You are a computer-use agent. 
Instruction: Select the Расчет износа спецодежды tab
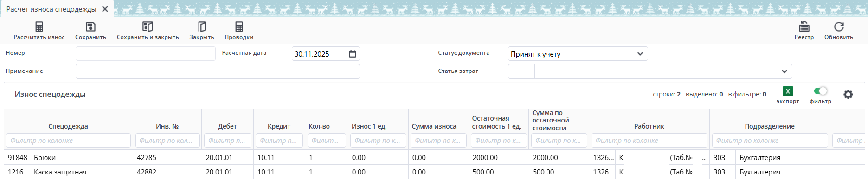(51, 9)
